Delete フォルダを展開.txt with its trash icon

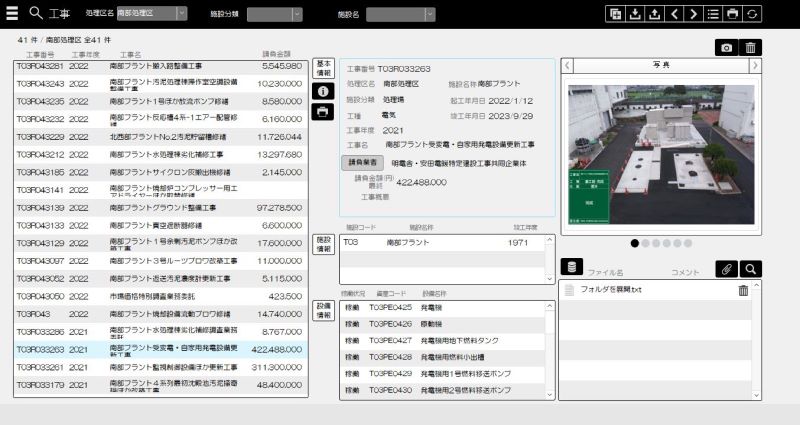743,290
